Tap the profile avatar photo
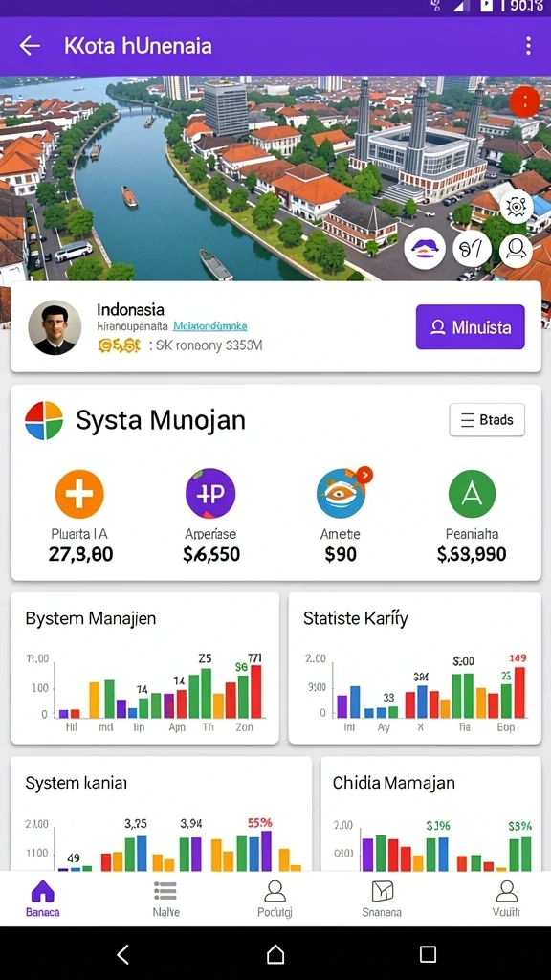 point(55,327)
